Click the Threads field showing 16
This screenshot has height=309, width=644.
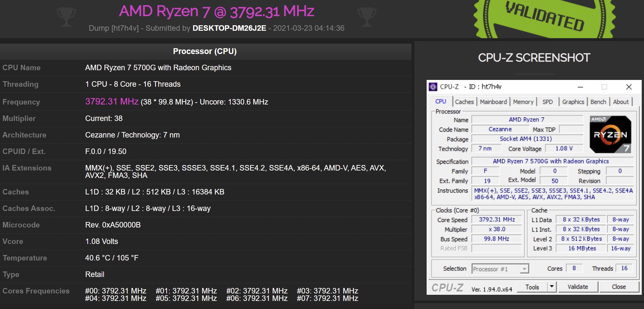[x=625, y=268]
